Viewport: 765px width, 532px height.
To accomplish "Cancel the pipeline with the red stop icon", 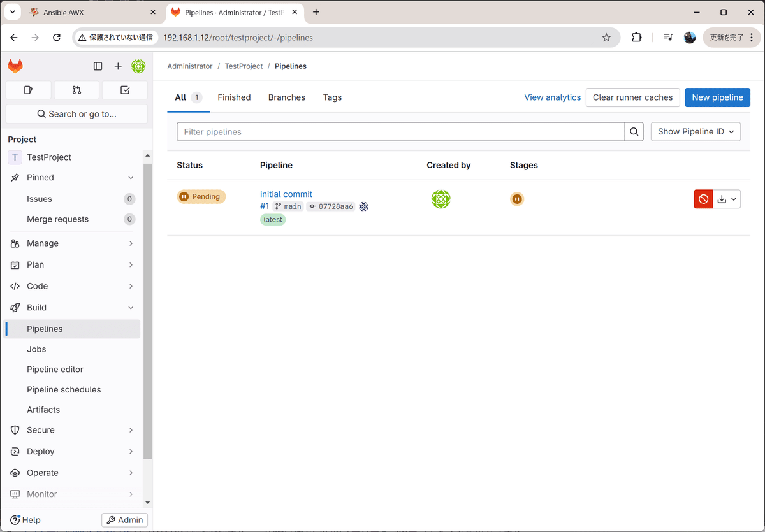I will (x=703, y=199).
